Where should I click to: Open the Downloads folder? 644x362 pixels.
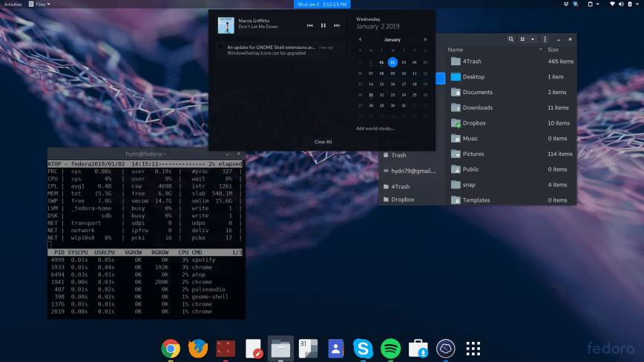[477, 108]
